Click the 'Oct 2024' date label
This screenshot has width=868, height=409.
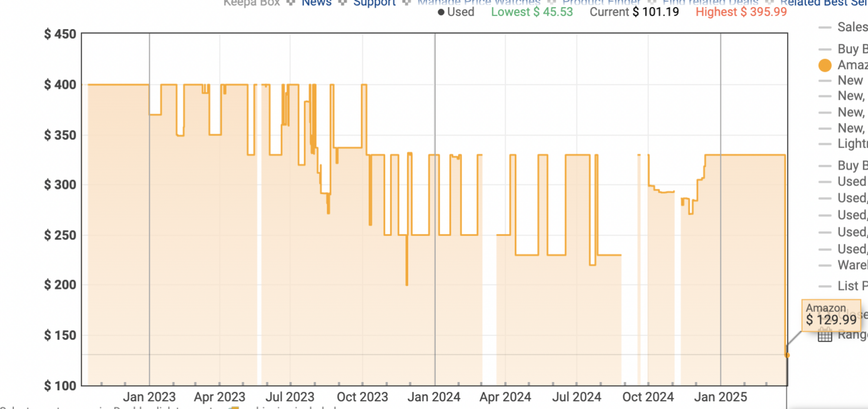click(648, 397)
